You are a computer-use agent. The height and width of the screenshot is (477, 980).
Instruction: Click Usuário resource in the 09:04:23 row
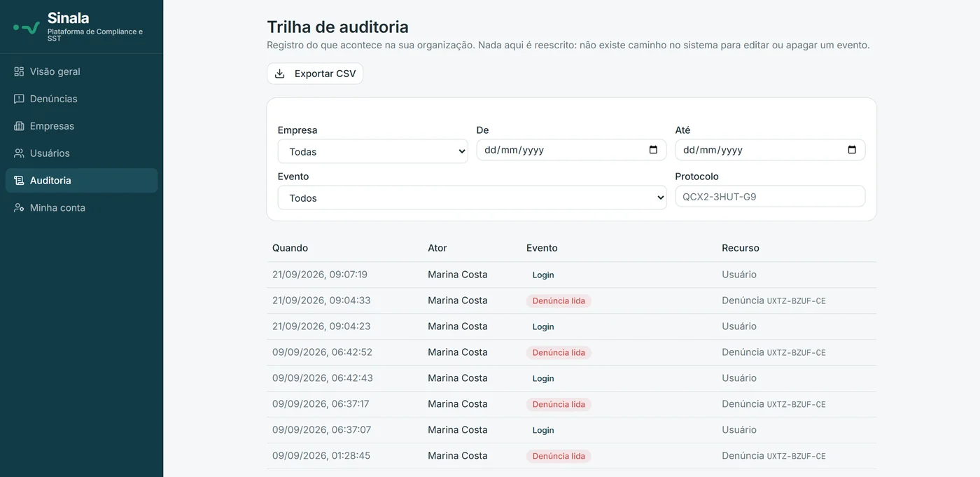click(x=739, y=326)
